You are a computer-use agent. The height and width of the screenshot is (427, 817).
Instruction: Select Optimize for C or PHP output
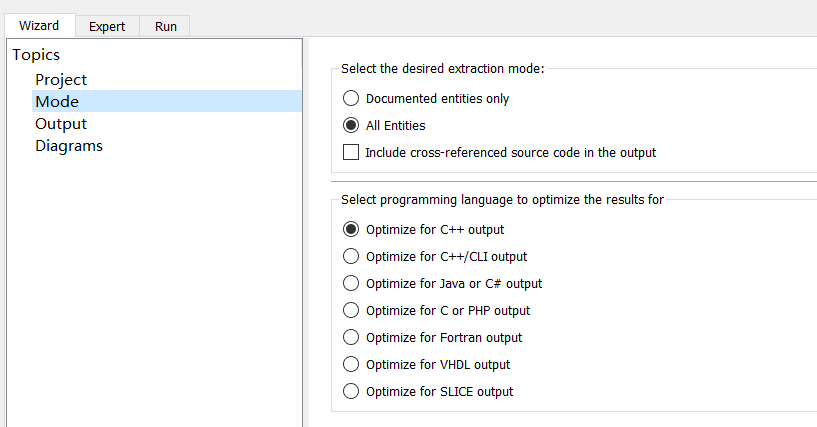(x=351, y=310)
